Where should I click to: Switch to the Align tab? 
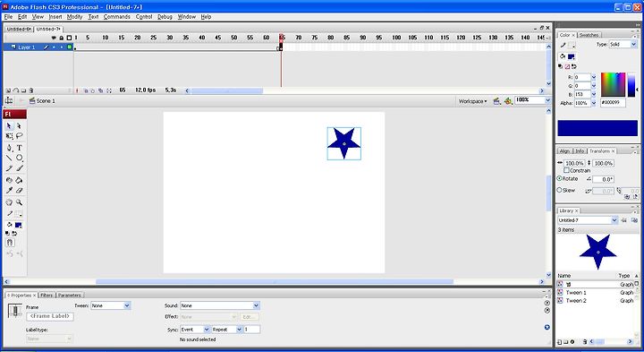pyautogui.click(x=564, y=151)
